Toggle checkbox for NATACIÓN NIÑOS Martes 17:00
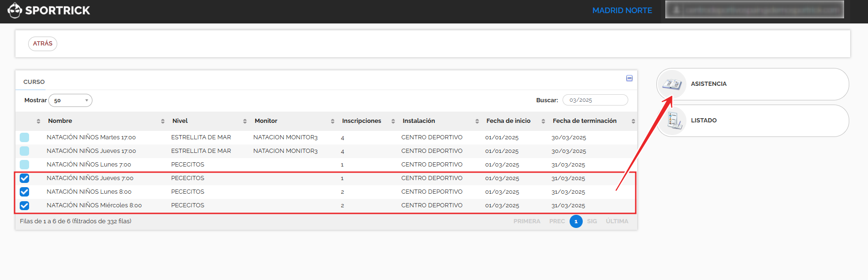The image size is (868, 280). 24,137
